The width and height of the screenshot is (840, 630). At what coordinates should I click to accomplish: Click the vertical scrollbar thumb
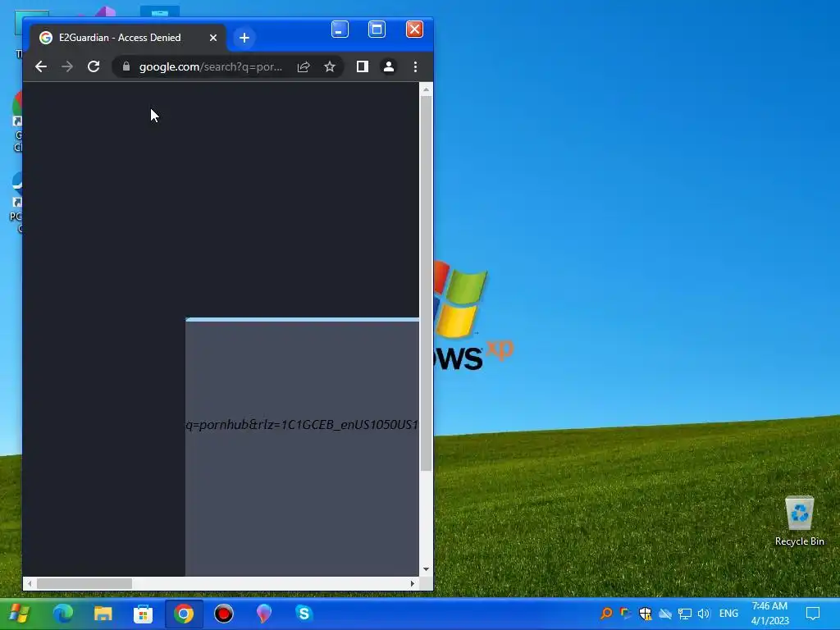point(426,284)
